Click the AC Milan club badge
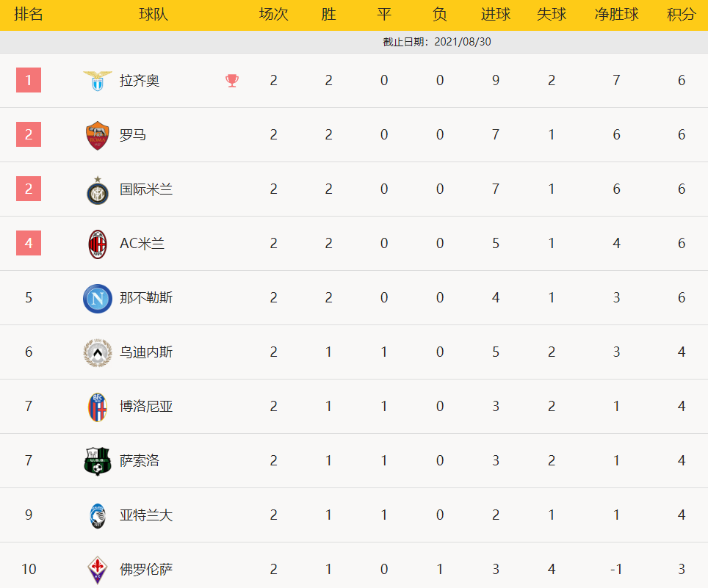 point(98,244)
